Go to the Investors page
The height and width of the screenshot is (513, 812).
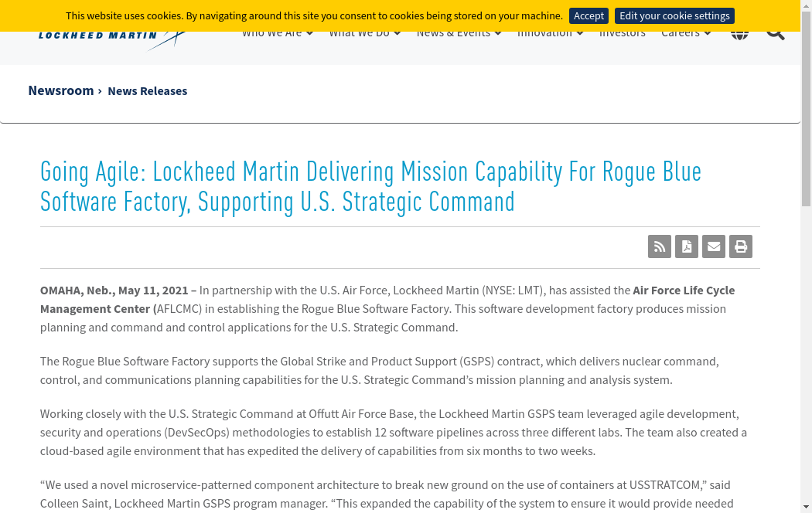point(622,34)
